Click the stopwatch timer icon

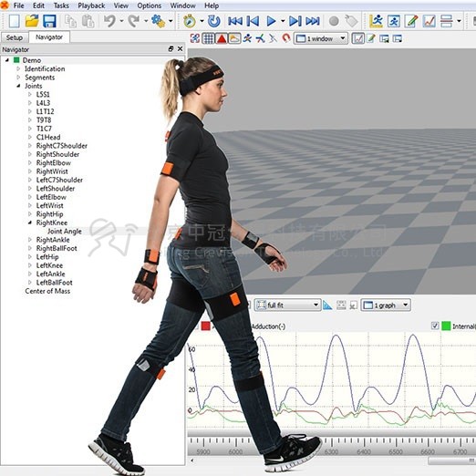(190, 21)
